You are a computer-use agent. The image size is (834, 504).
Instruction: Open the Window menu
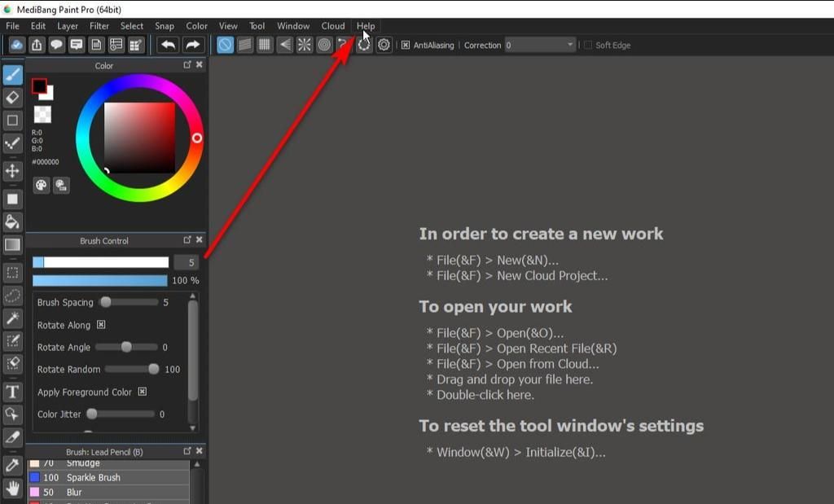pyautogui.click(x=293, y=26)
